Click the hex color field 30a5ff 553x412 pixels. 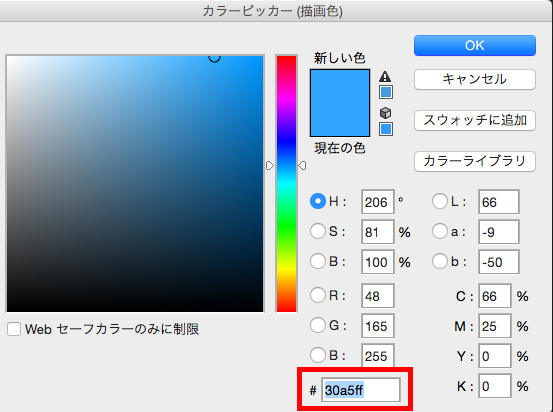361,390
